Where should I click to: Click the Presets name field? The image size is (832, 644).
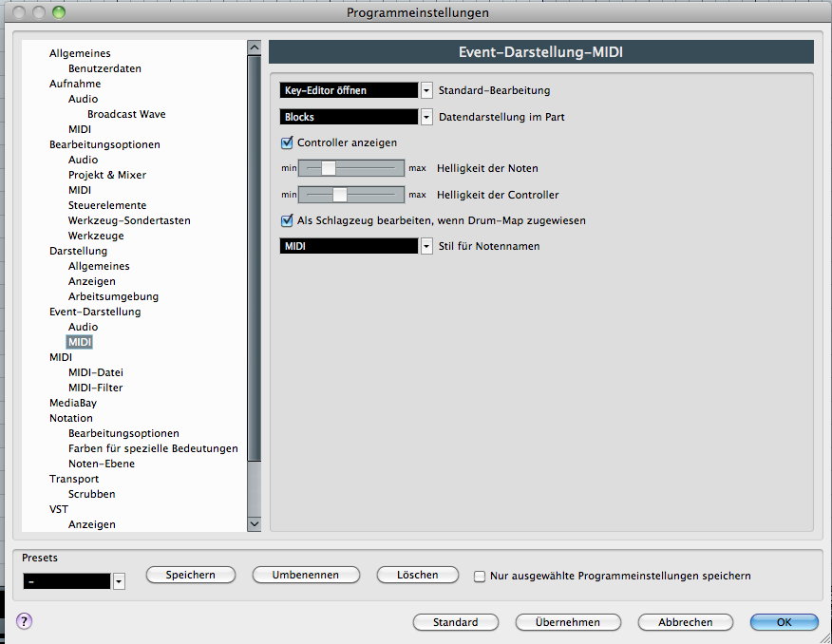pyautogui.click(x=66, y=582)
